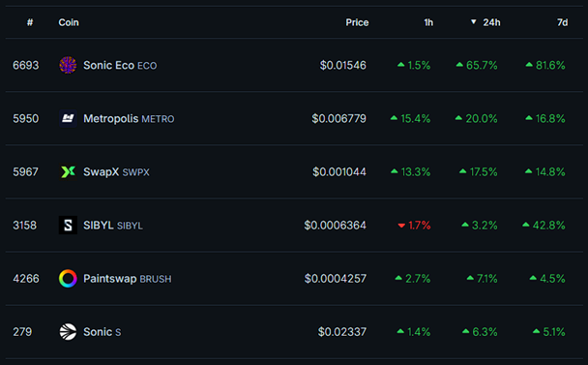The image size is (588, 365).
Task: Click Metropolis 24h change 20.0%
Action: (x=476, y=119)
